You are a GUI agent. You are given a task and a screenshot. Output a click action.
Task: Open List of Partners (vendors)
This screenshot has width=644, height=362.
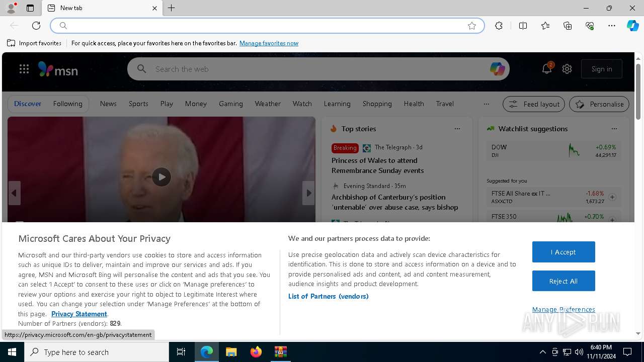(329, 296)
